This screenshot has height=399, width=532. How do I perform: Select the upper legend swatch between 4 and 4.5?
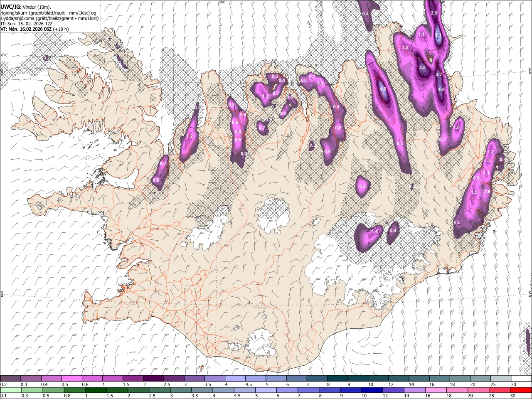pyautogui.click(x=234, y=379)
